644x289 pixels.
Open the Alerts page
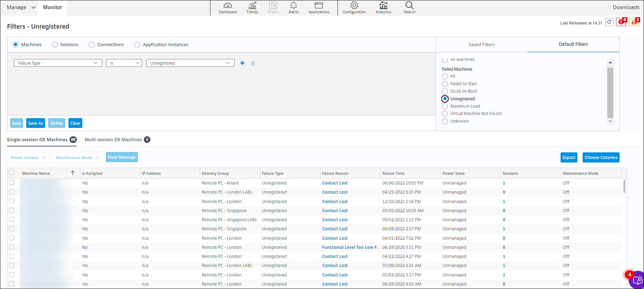(x=294, y=8)
